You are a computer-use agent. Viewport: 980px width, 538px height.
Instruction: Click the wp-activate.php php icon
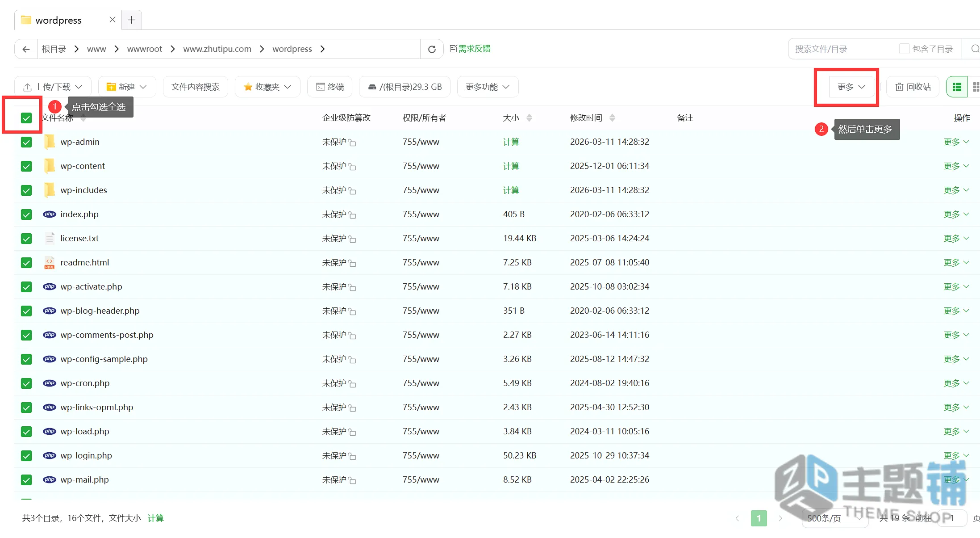tap(50, 286)
